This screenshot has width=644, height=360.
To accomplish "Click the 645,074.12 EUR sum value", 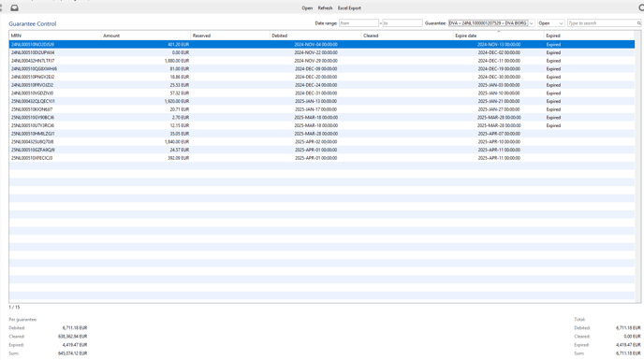I will click(x=73, y=353).
